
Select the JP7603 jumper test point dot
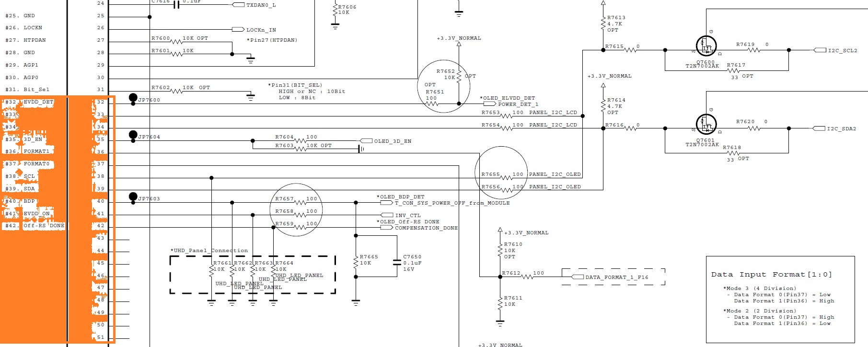pyautogui.click(x=133, y=197)
